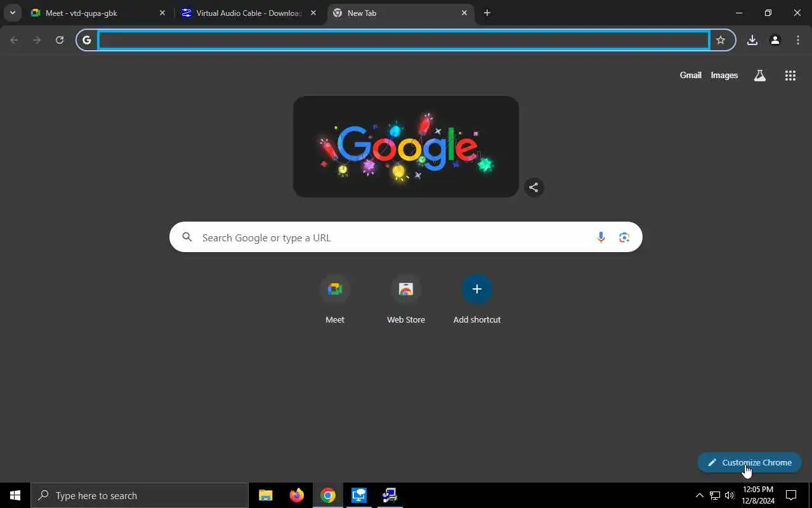This screenshot has height=508, width=812.
Task: Go back using the back arrow
Action: (x=14, y=40)
